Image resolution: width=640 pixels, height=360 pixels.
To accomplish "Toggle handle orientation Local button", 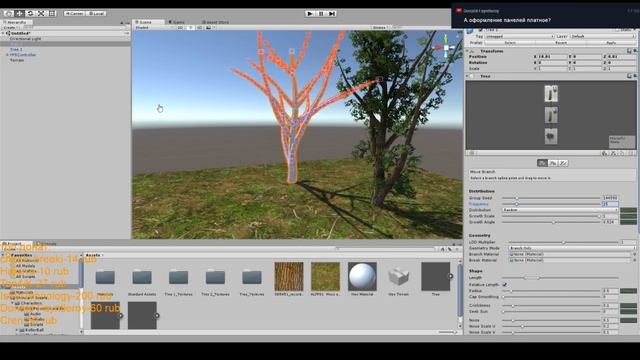I will [x=96, y=13].
